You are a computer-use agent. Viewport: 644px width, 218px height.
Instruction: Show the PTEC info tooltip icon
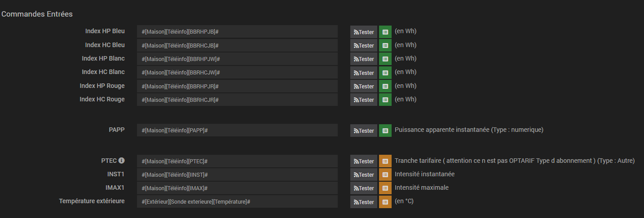coord(121,160)
